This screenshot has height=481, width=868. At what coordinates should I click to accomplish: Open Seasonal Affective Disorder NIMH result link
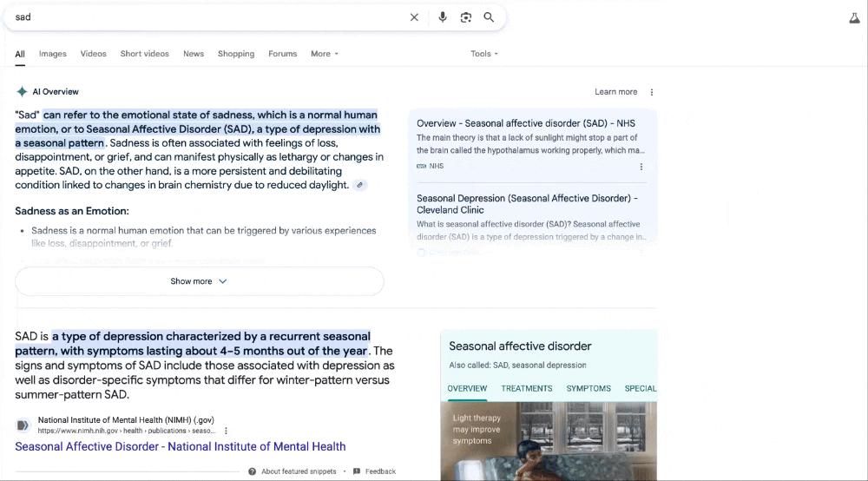coord(181,446)
